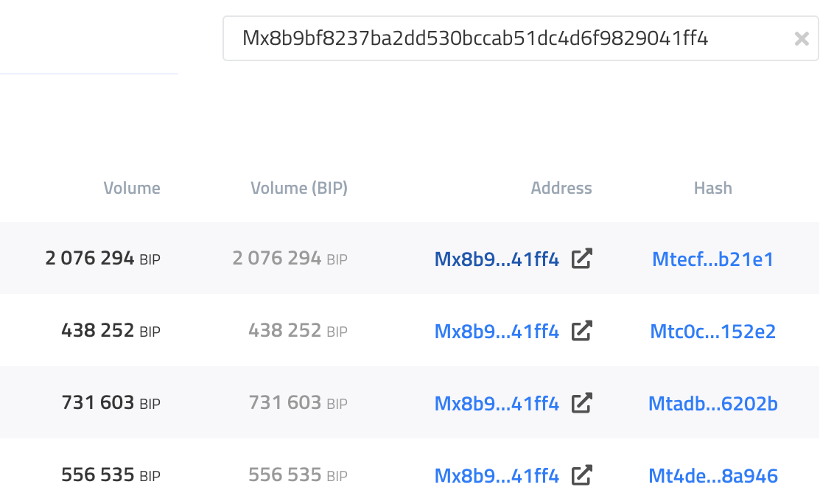Open external link for 731 603 BIP row
The image size is (834, 504).
point(582,403)
